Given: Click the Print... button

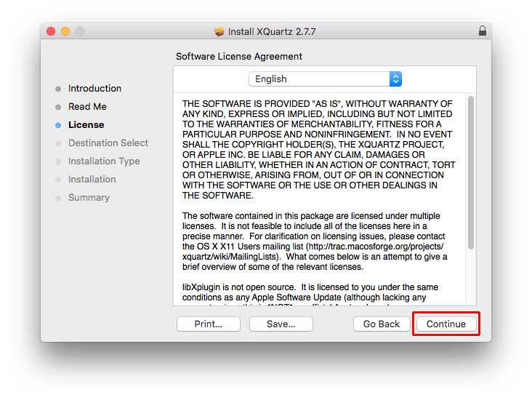Looking at the screenshot, I should [x=209, y=324].
